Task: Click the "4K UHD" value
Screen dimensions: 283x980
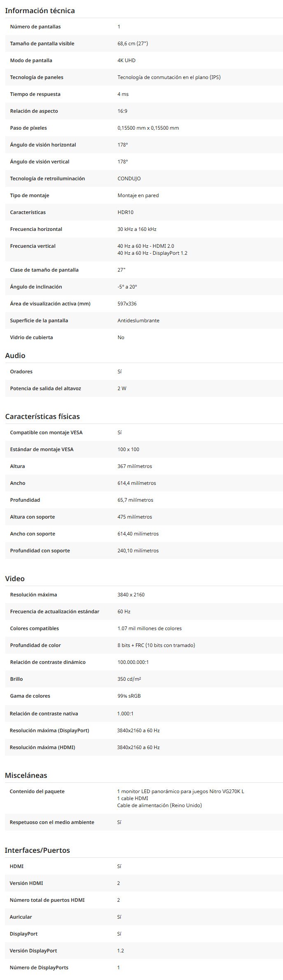Action: pos(126,61)
